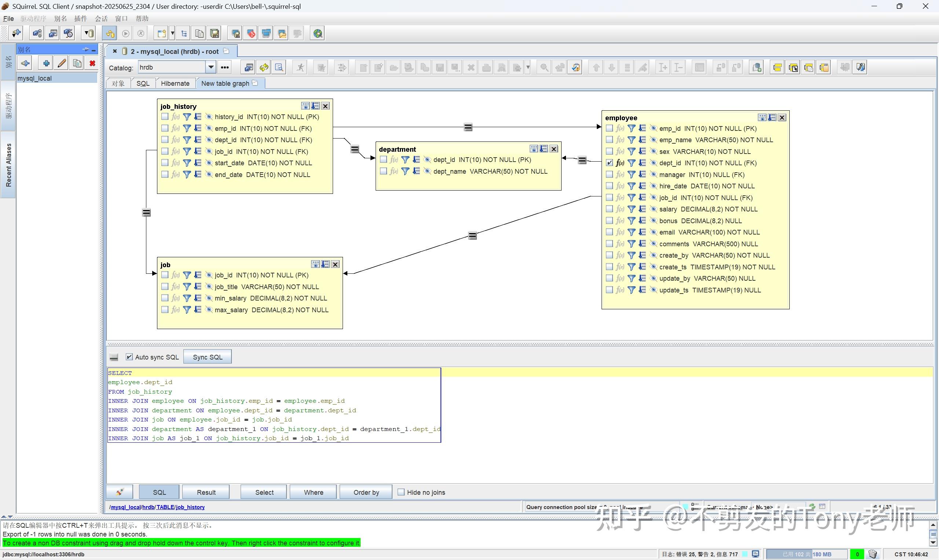Click the add-tables database icon on graph toolbar
The width and height of the screenshot is (939, 560).
point(757,67)
